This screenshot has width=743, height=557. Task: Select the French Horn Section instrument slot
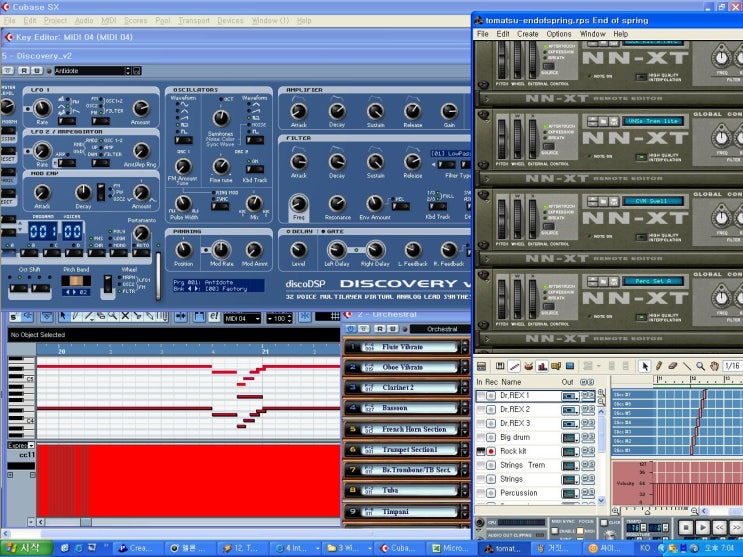pos(405,429)
